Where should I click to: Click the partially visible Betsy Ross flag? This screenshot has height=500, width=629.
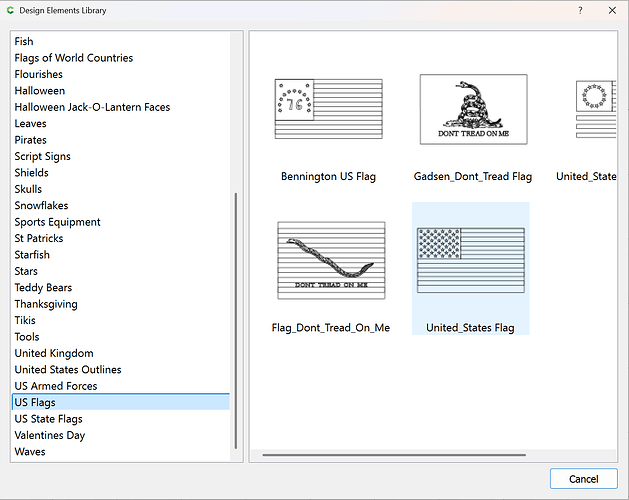tap(596, 109)
